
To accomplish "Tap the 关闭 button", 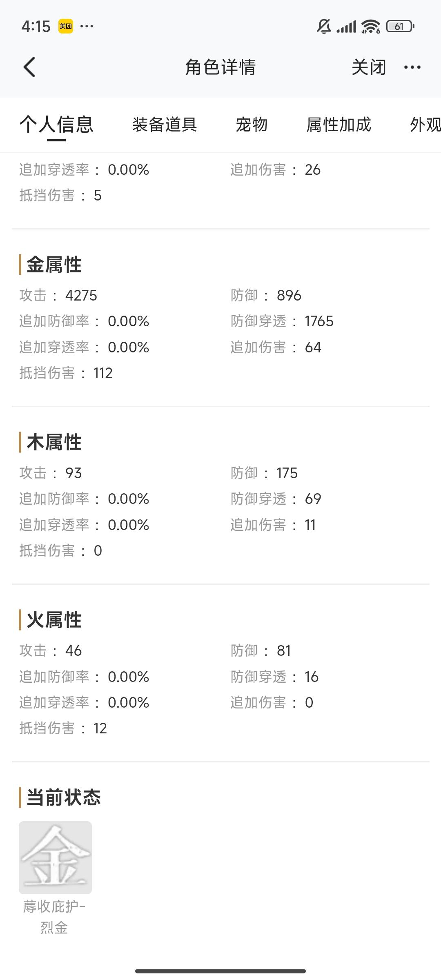I will 369,67.
